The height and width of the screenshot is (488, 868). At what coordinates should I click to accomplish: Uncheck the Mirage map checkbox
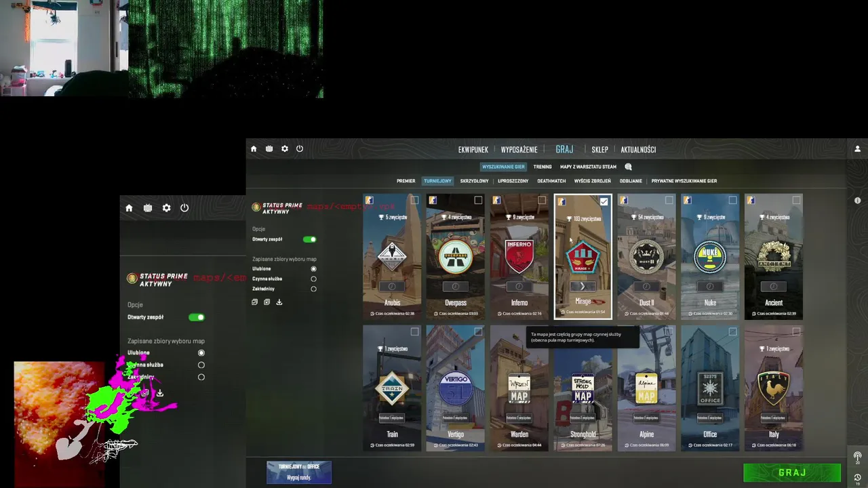pyautogui.click(x=604, y=201)
